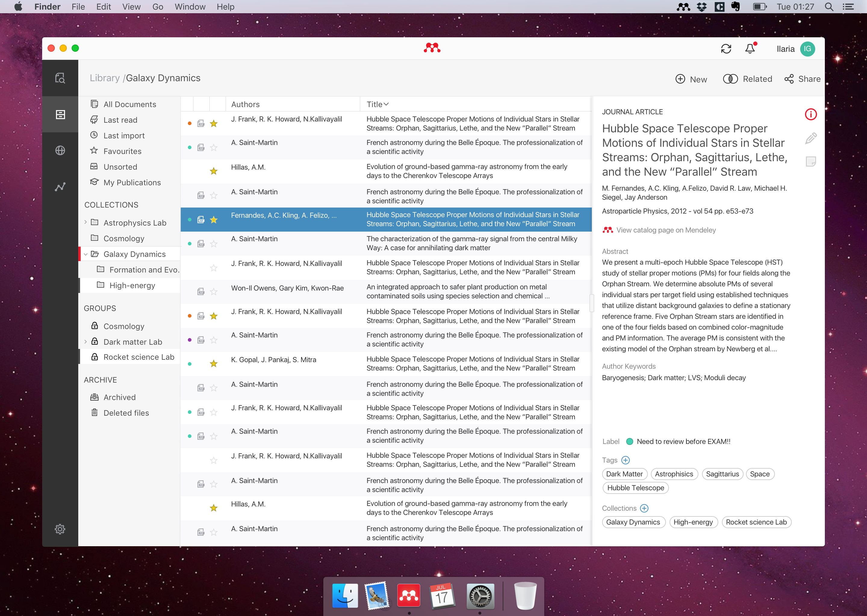
Task: Open settings gear in sidebar
Action: pos(60,529)
